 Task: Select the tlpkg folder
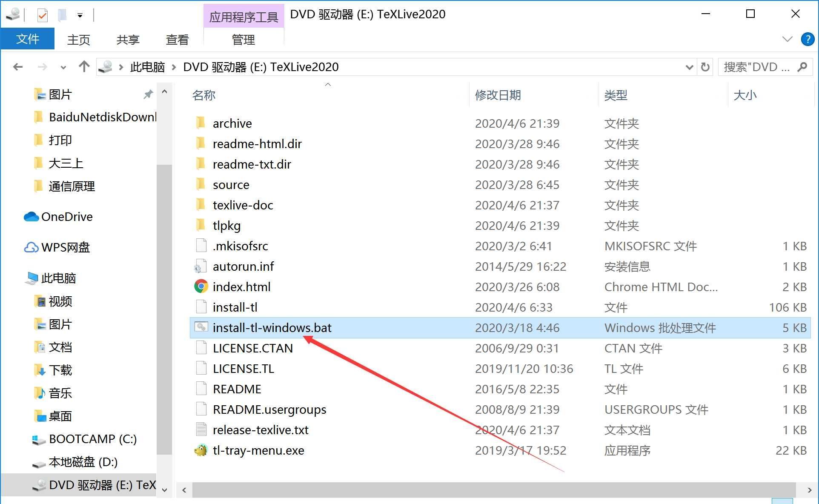click(x=227, y=226)
